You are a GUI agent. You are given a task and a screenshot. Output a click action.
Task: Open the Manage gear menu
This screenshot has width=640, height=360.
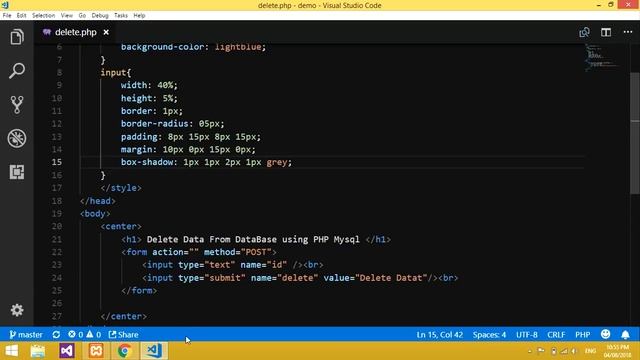(17, 310)
